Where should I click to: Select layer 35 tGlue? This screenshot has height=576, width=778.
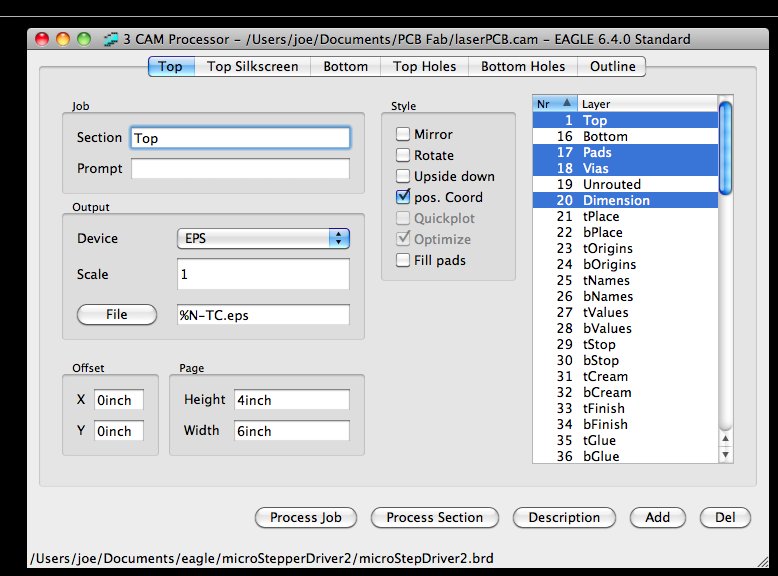point(625,440)
